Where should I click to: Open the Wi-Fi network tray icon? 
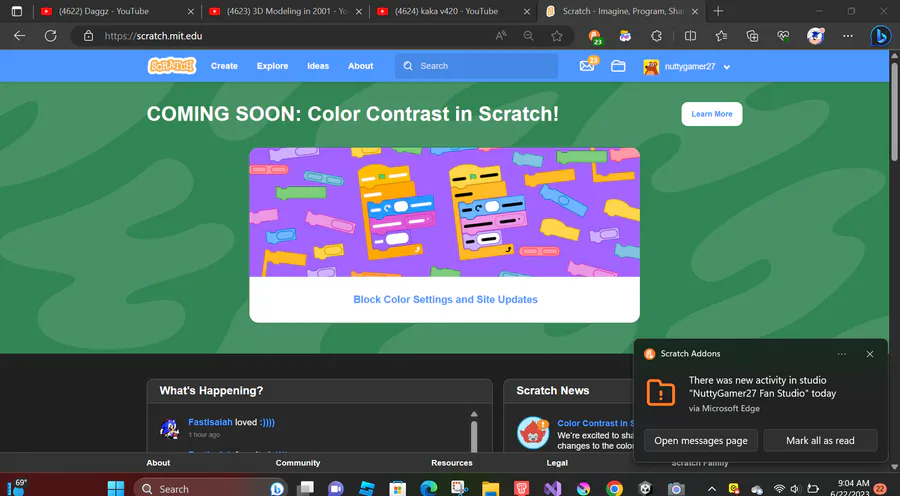(x=779, y=489)
